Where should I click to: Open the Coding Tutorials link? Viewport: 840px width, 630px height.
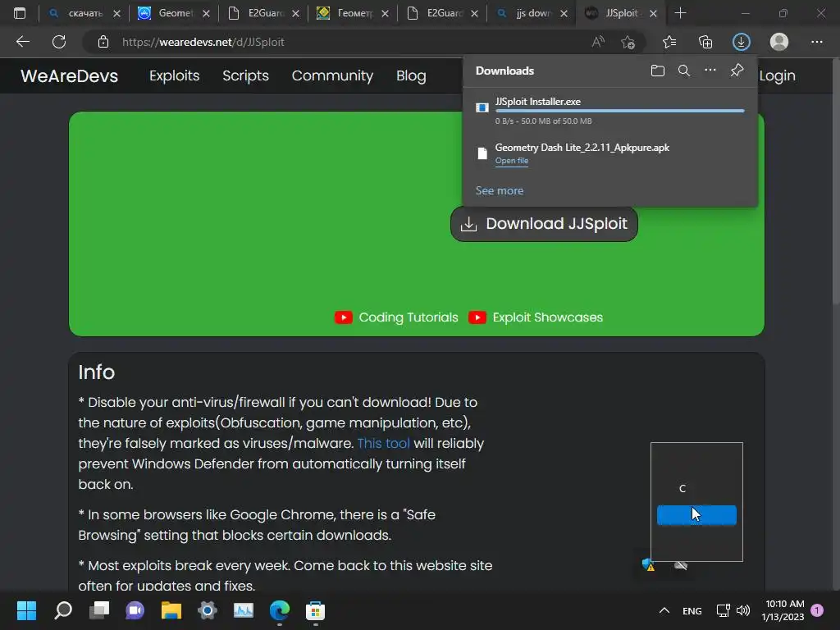[409, 317]
